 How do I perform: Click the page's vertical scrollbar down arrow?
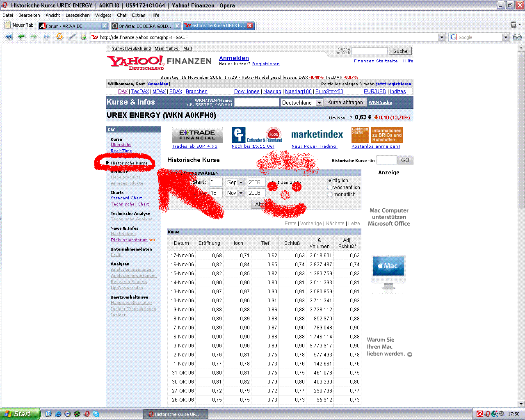(x=521, y=404)
